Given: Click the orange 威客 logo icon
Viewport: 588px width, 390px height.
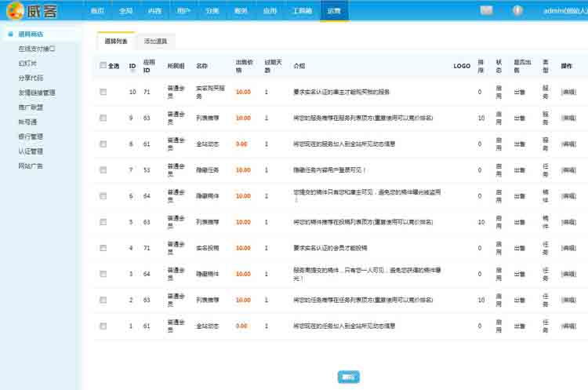Looking at the screenshot, I should click(x=14, y=11).
